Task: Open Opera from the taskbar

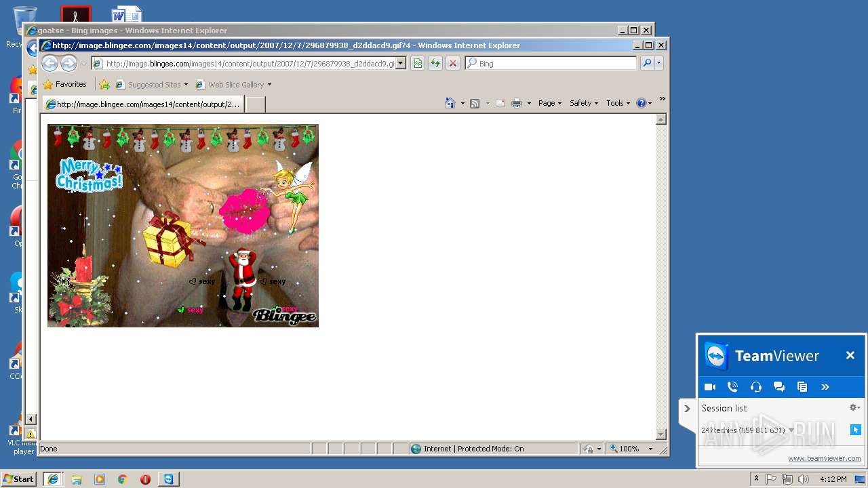Action: click(x=145, y=479)
